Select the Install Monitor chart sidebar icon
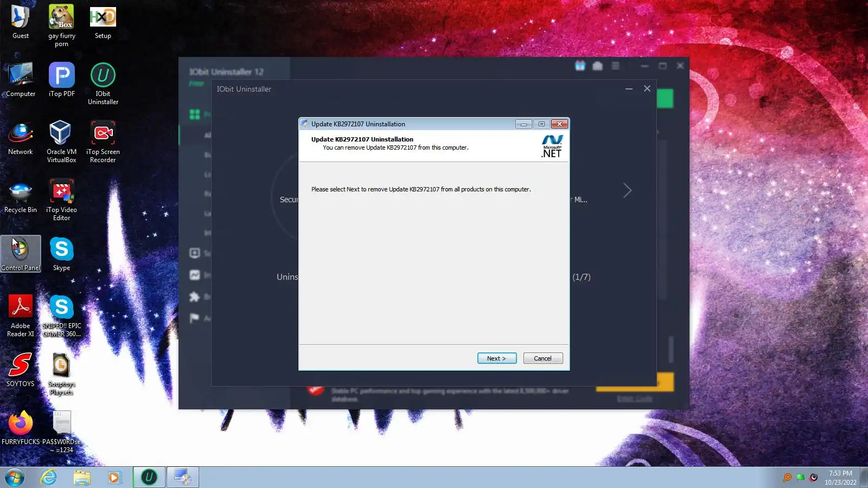This screenshot has height=488, width=868. point(195,275)
